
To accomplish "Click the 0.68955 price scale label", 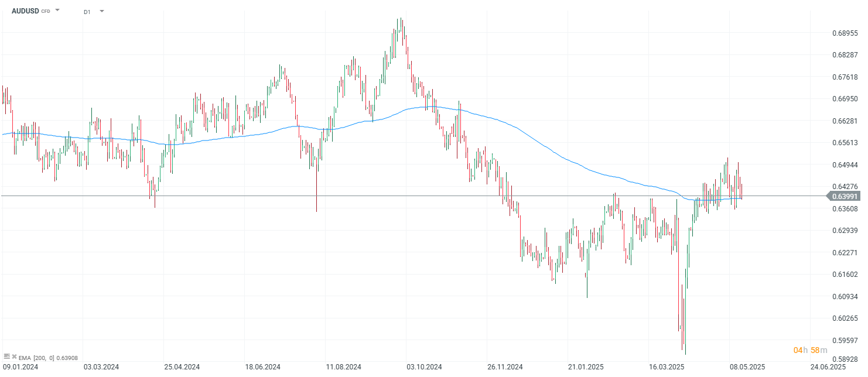I will click(x=845, y=33).
